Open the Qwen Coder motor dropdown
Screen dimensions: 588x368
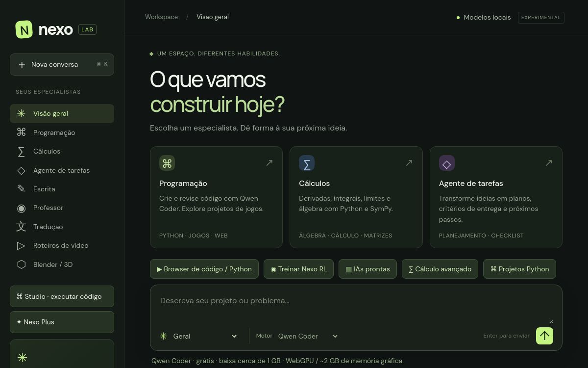click(x=308, y=336)
